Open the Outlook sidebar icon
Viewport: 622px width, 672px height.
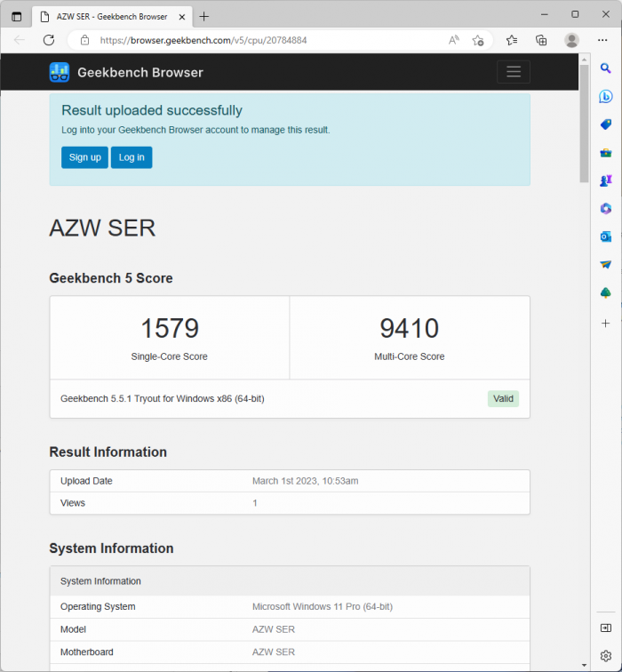click(x=605, y=236)
